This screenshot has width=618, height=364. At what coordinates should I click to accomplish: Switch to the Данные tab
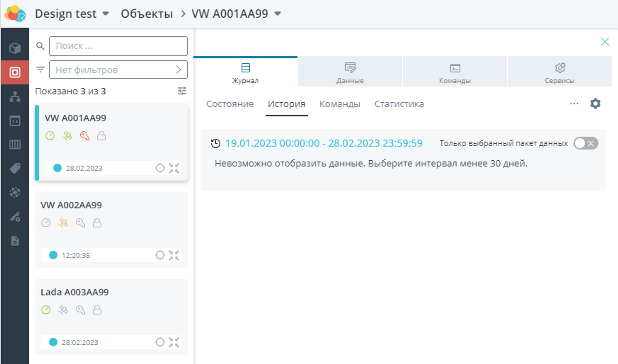point(350,72)
